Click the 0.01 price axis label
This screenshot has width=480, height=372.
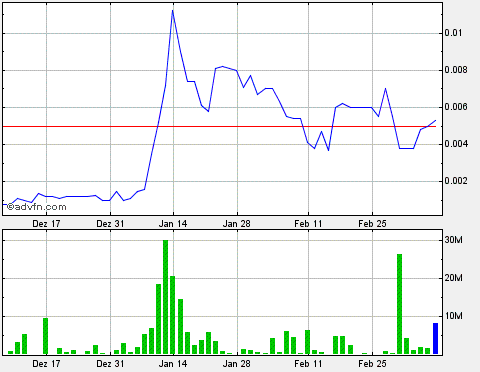[453, 33]
